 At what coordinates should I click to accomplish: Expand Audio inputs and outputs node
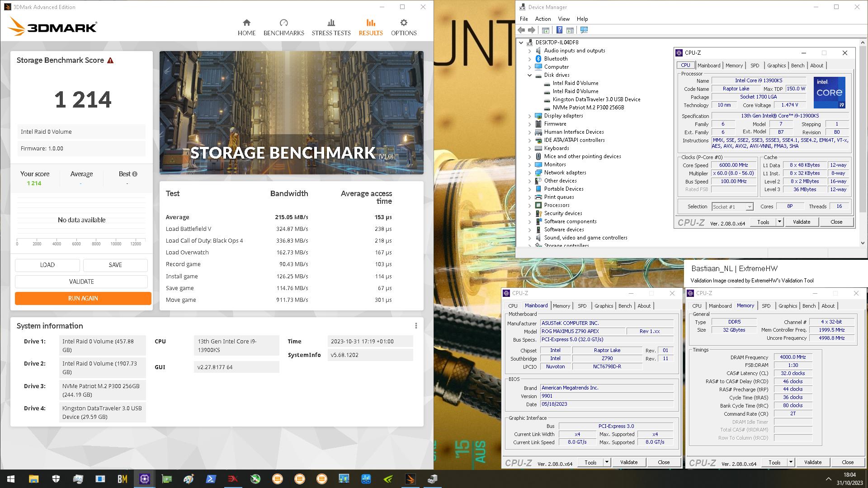pos(529,51)
